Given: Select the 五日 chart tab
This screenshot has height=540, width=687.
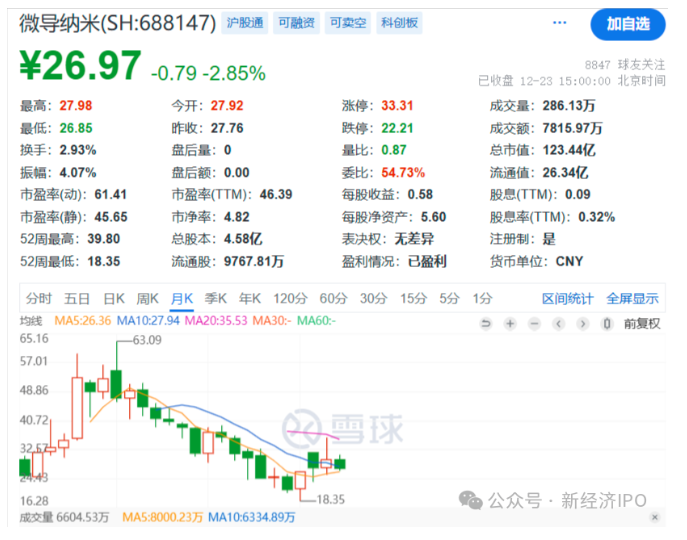Looking at the screenshot, I should point(77,299).
